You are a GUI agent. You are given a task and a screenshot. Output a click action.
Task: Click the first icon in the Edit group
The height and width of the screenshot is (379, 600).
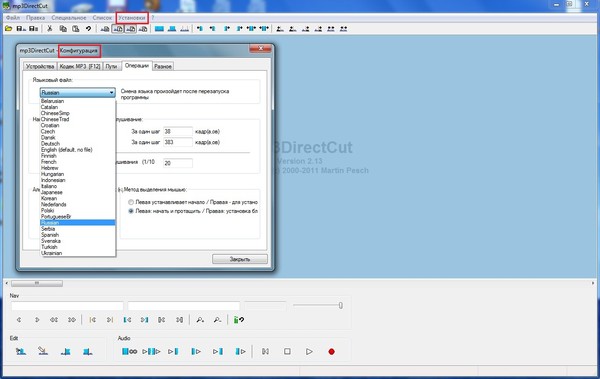[21, 351]
